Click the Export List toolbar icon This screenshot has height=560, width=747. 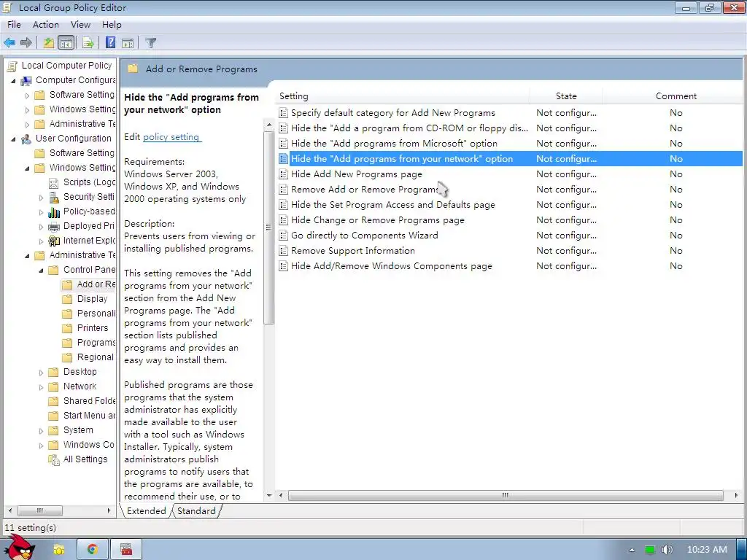[88, 43]
